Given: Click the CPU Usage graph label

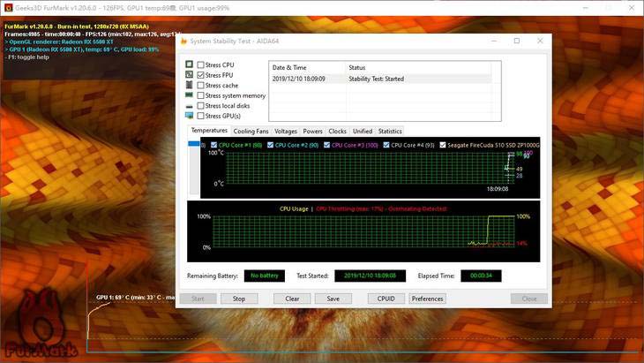Looking at the screenshot, I should coord(294,208).
